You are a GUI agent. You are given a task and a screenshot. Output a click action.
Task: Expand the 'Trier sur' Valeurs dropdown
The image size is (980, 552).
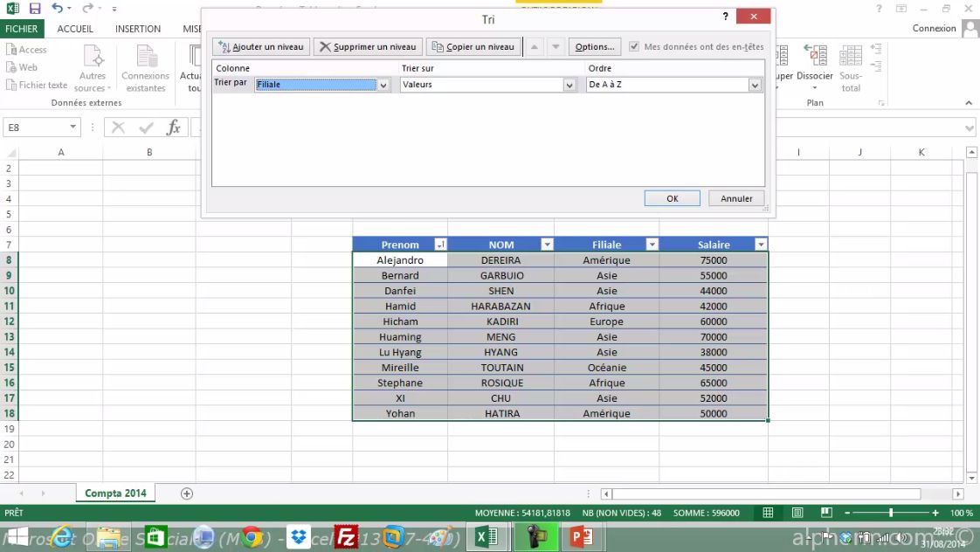point(569,86)
